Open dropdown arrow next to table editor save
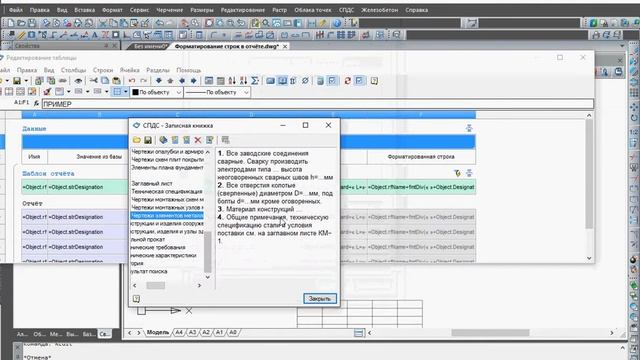This screenshot has height=360, width=640. pyautogui.click(x=26, y=81)
